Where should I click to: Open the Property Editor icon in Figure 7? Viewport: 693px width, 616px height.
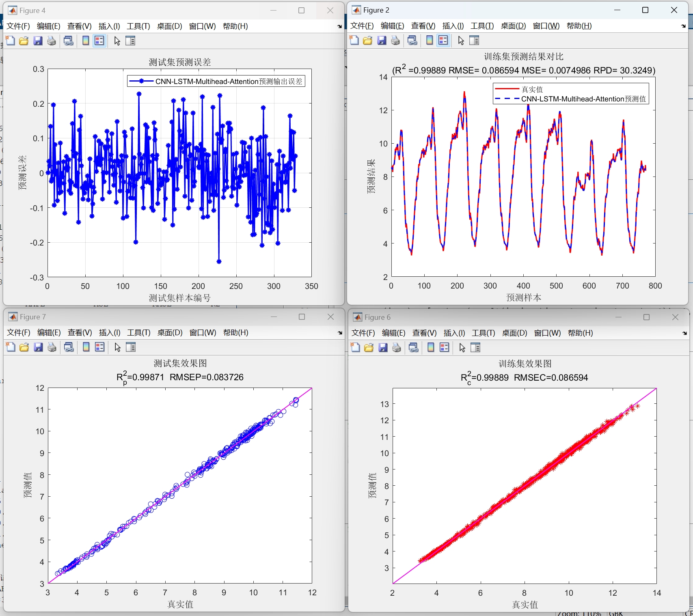tap(130, 347)
